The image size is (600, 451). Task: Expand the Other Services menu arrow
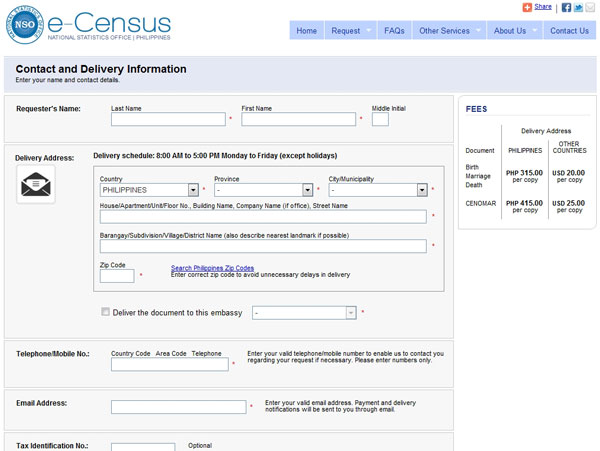tap(478, 30)
